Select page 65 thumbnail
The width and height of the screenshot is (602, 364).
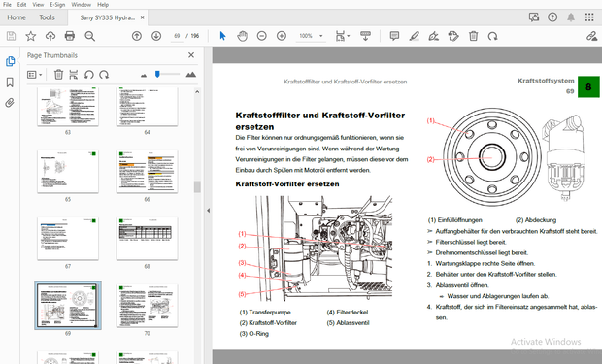(68, 171)
